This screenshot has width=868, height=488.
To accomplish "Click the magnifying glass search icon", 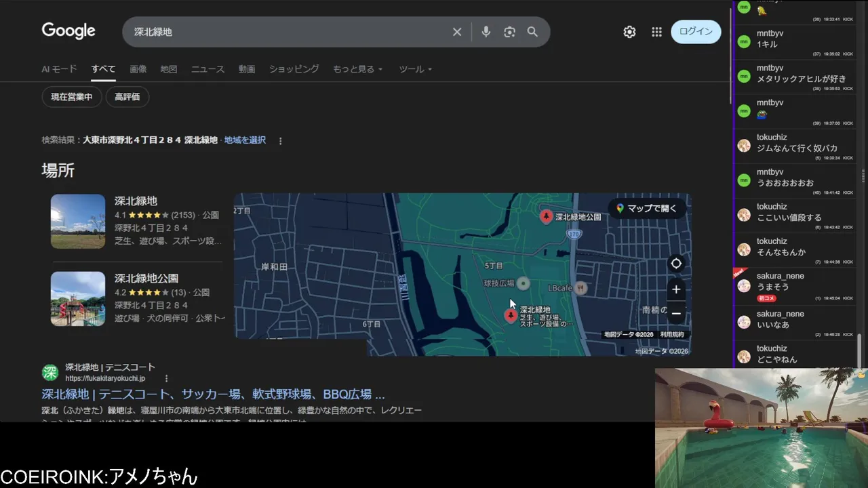I will point(532,32).
